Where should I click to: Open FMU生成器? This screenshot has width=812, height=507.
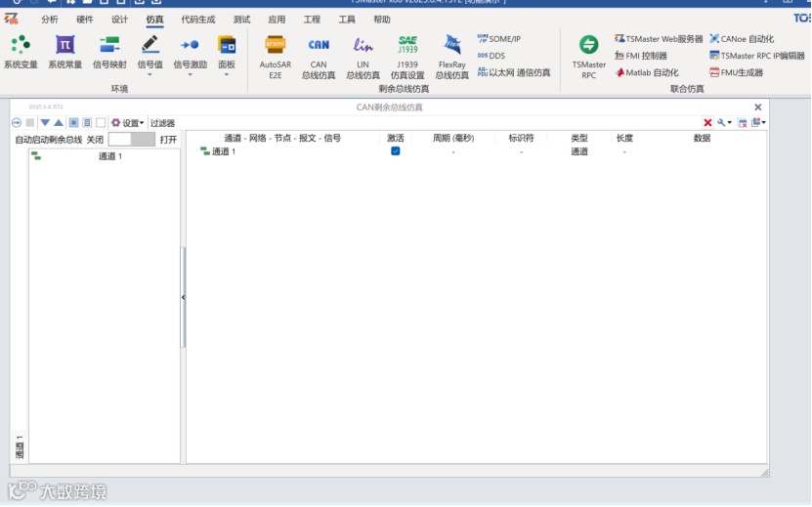[x=736, y=72]
